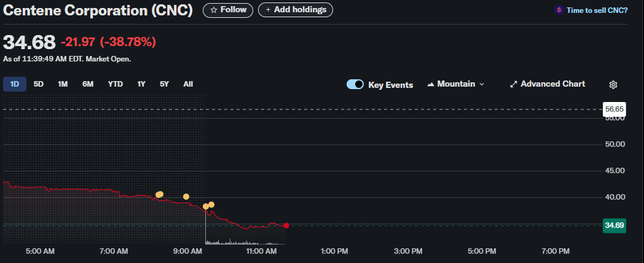This screenshot has width=644, height=263.
Task: Click the As of 11:39:49 AM EDT timestamp
Action: (67, 59)
